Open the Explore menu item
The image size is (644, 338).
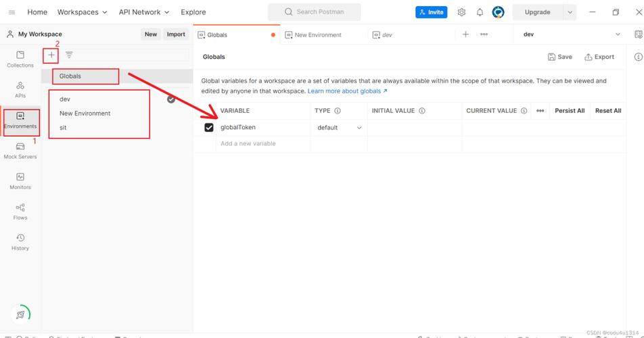(x=193, y=12)
